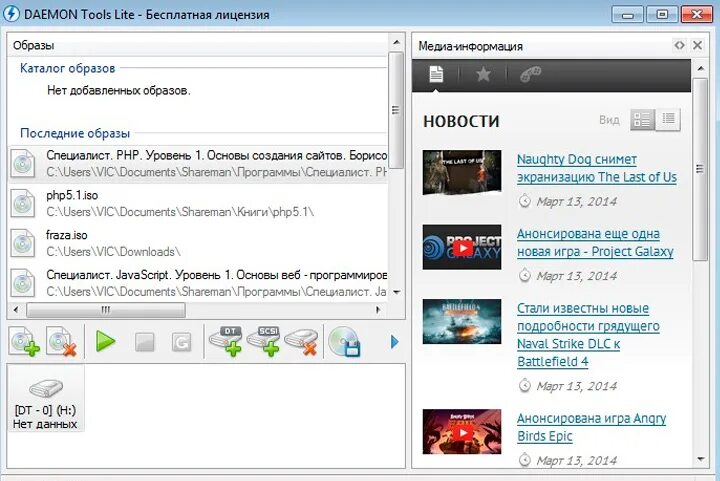Click the Create disc image icon

[345, 341]
